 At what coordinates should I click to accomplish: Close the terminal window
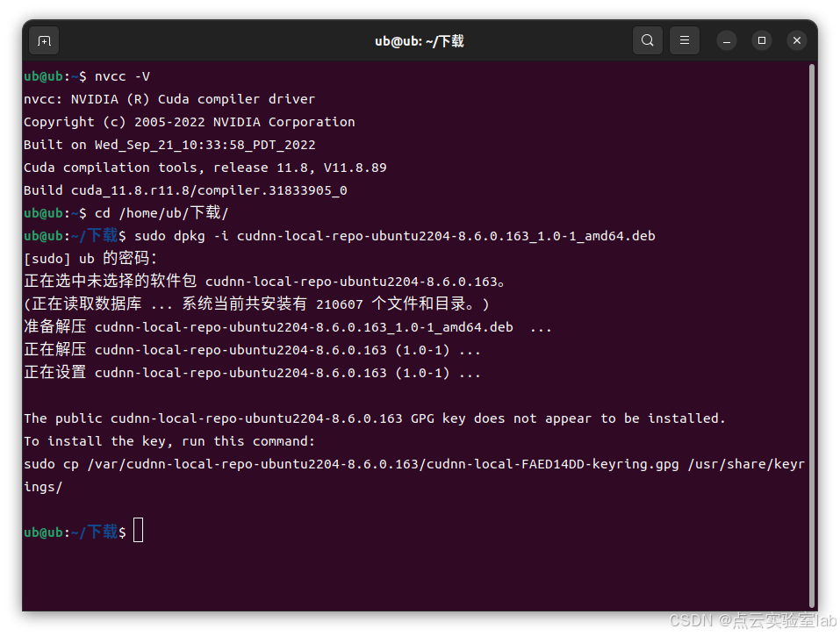[x=797, y=40]
